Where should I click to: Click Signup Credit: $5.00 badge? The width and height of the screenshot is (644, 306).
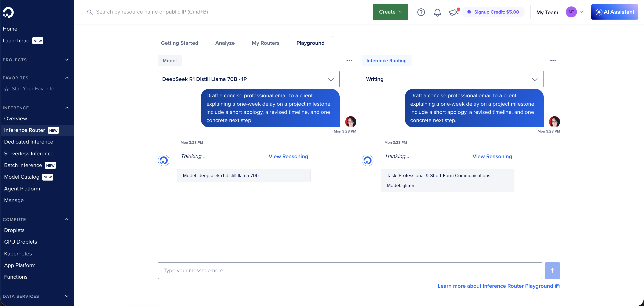[x=493, y=12]
